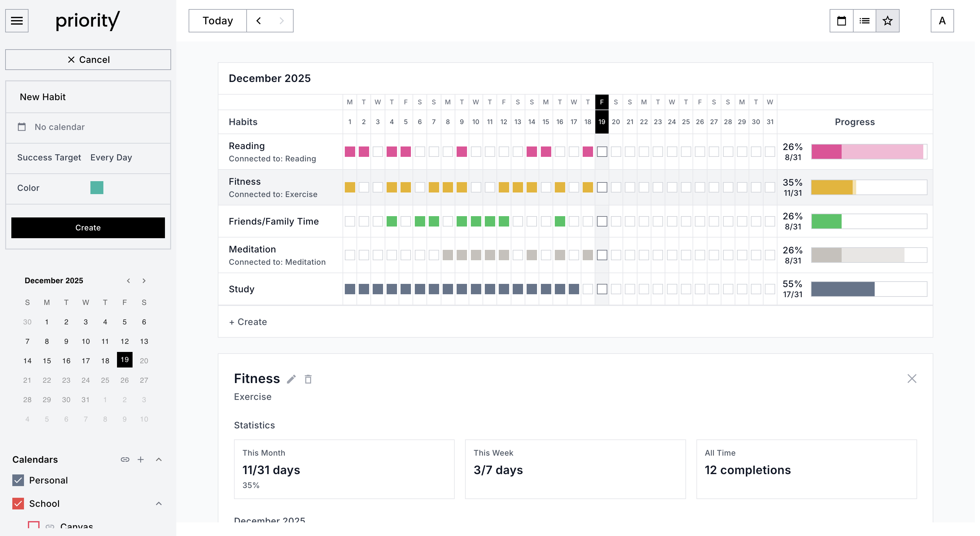The image size is (980, 536).
Task: Add a new calendar with plus icon
Action: 141,460
